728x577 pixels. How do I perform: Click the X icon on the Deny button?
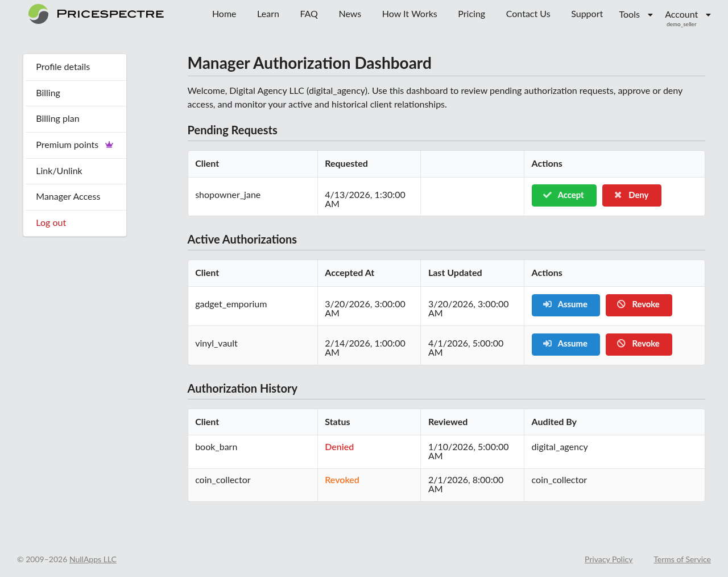point(618,195)
